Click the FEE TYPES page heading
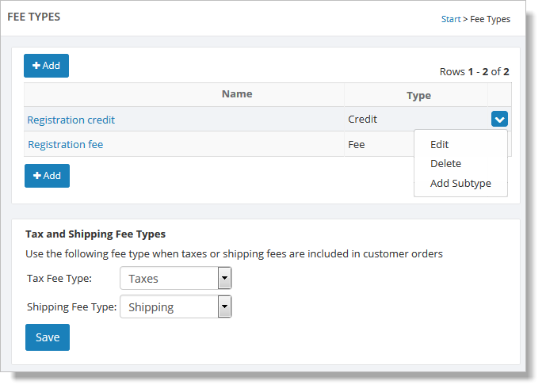Viewport: 546px width, 392px height. click(x=34, y=17)
